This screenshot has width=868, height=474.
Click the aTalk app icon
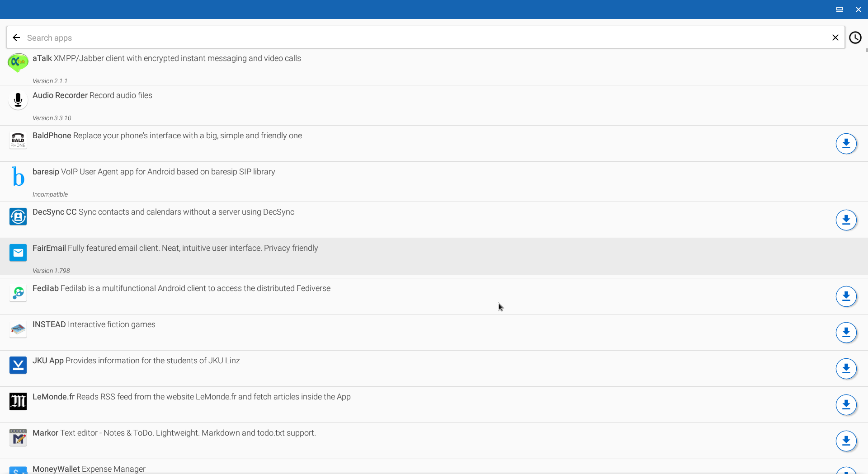pyautogui.click(x=18, y=62)
